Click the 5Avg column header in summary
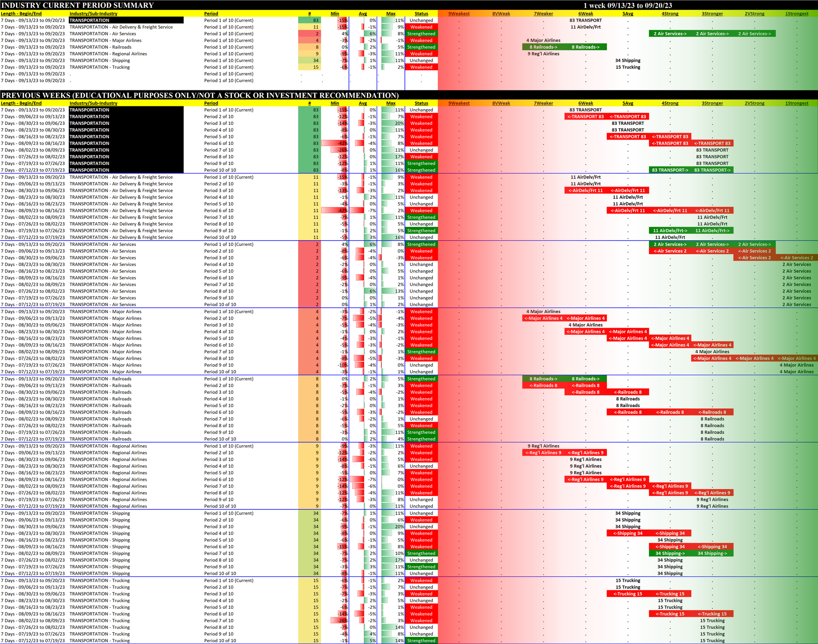The image size is (818, 644). pos(628,14)
